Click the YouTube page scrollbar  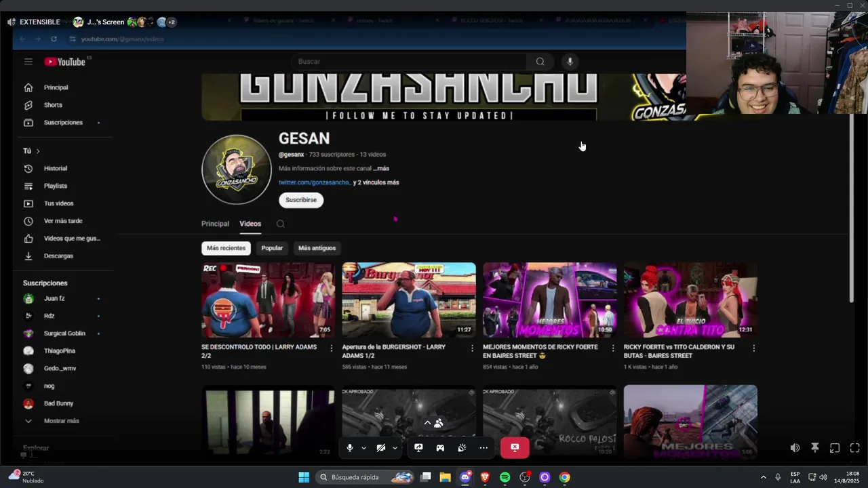(852, 208)
